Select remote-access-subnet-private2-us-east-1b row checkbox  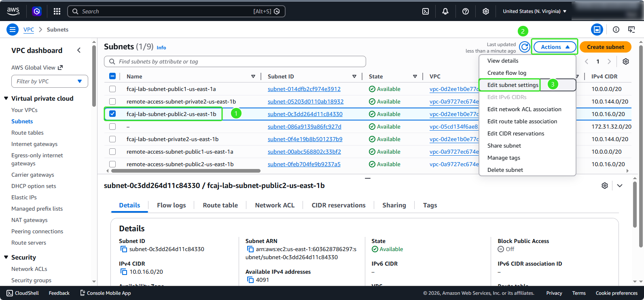pos(112,101)
